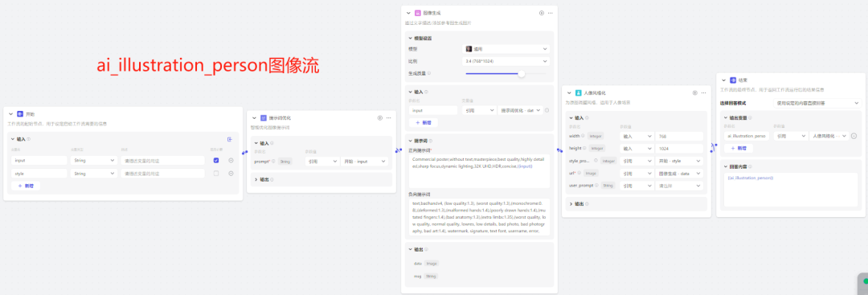
Task: Collapse the 图像生成 node
Action: [408, 13]
